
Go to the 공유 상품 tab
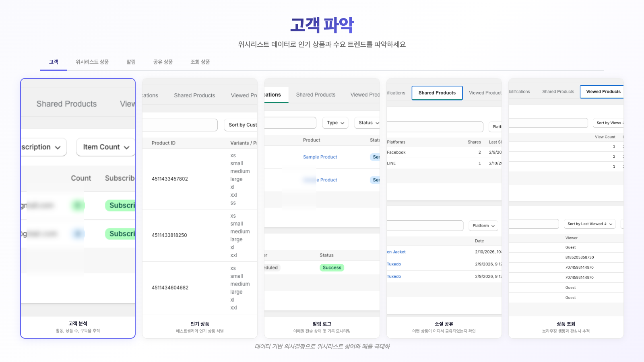coord(163,62)
